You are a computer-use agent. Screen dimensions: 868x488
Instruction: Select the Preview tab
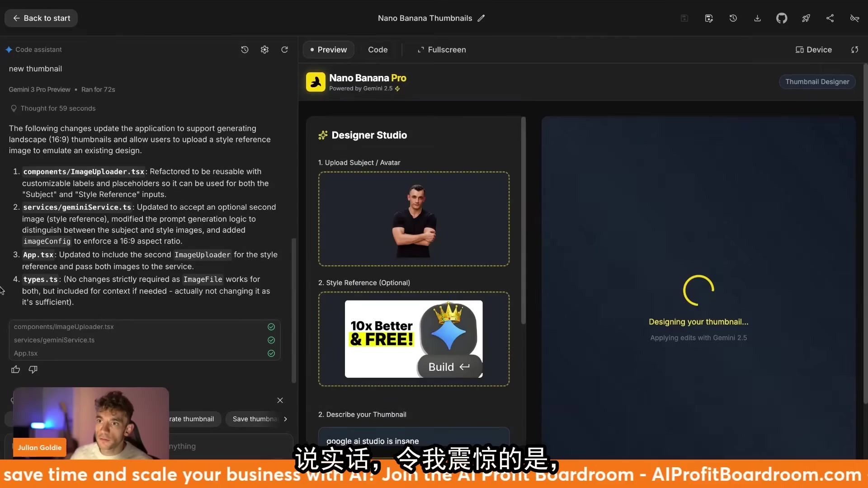[x=328, y=50]
